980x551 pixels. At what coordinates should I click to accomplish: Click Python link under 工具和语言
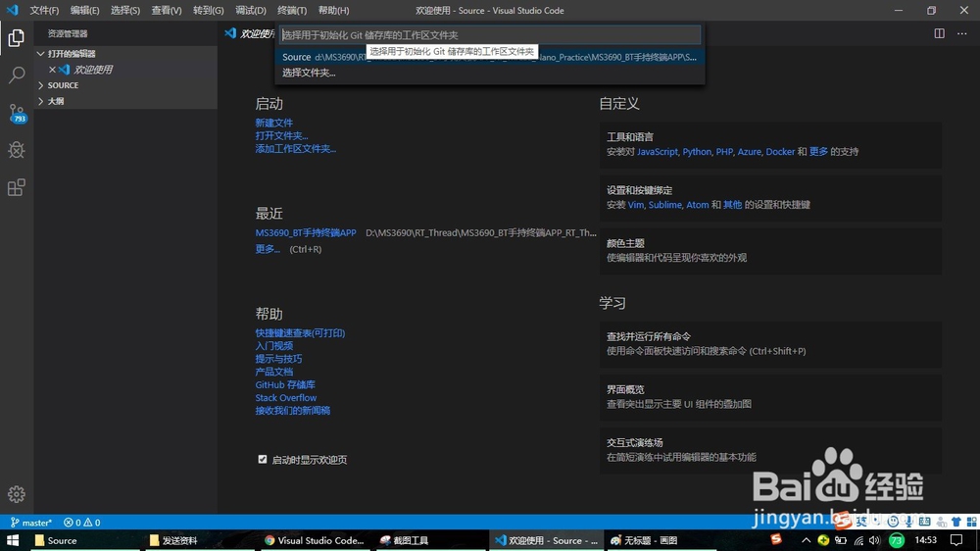(697, 151)
